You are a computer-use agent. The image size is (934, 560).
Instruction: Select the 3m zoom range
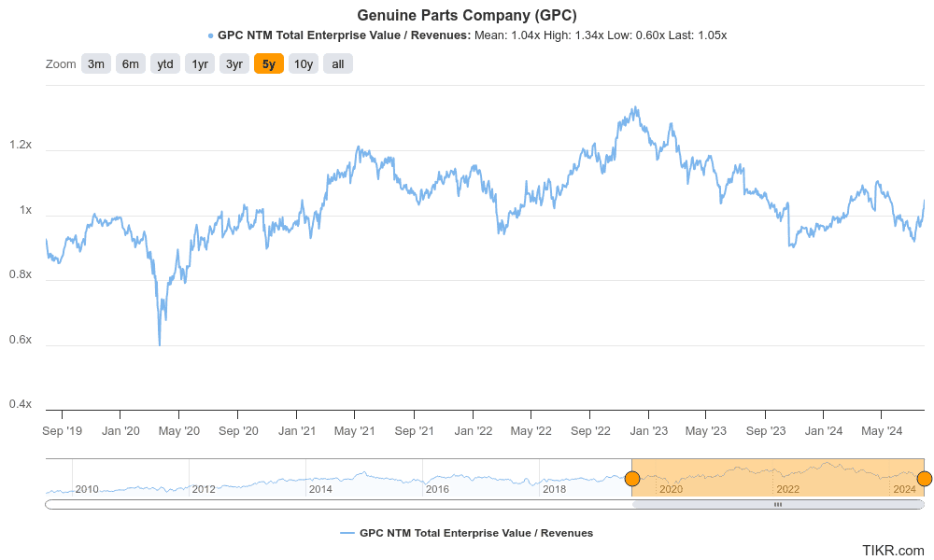click(x=95, y=63)
